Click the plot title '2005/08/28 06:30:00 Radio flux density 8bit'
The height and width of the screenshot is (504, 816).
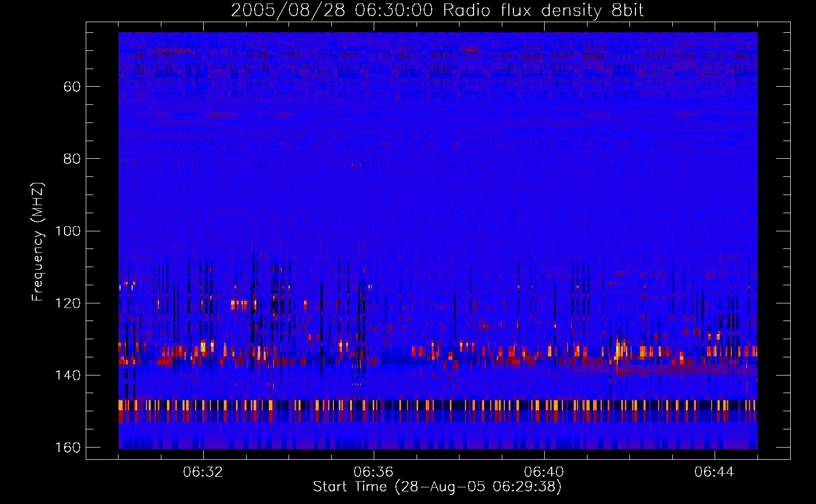(437, 11)
